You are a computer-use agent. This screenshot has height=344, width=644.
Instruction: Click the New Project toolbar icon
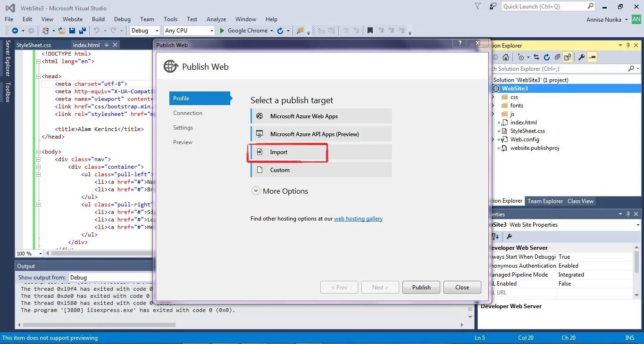46,30
